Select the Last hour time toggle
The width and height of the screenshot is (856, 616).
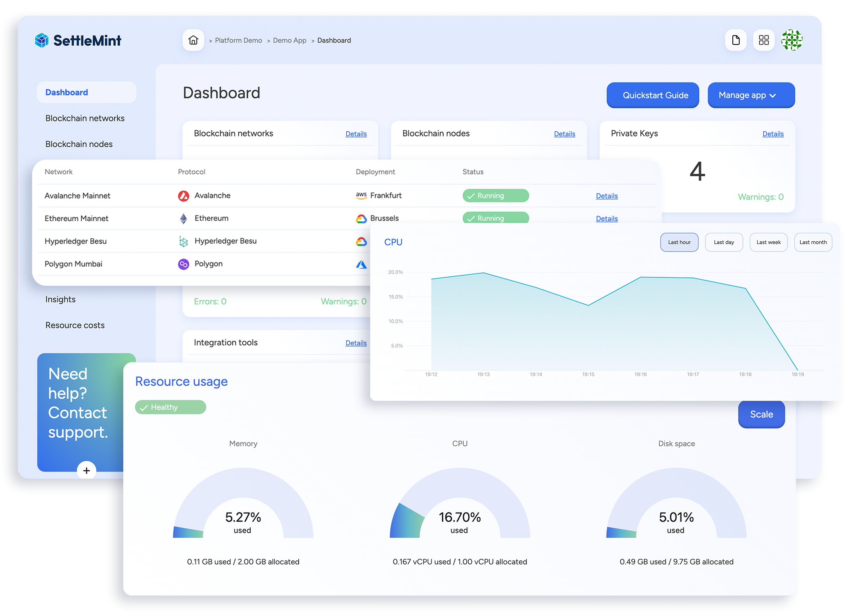(x=678, y=241)
